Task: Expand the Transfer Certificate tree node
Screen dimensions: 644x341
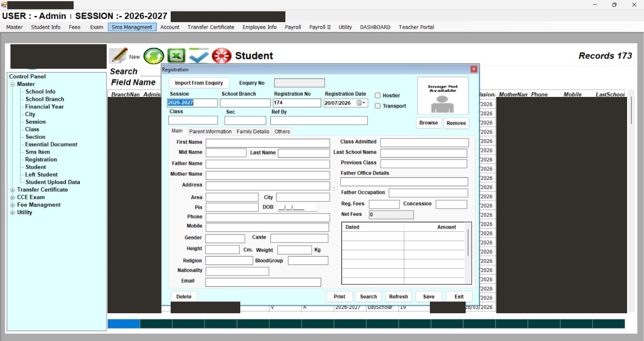Action: point(12,190)
